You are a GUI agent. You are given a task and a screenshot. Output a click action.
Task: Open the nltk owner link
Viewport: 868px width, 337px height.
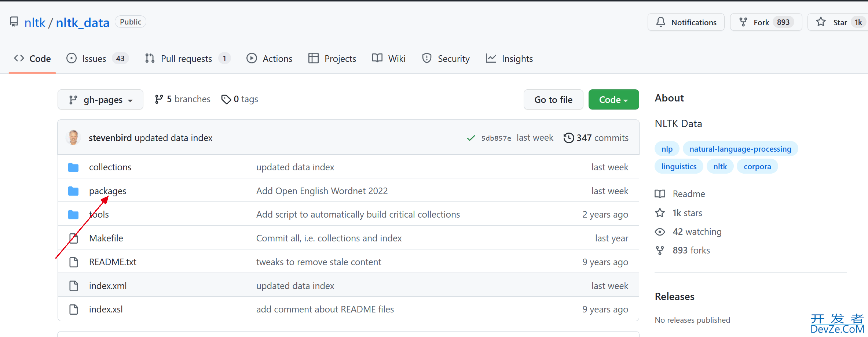pos(35,23)
